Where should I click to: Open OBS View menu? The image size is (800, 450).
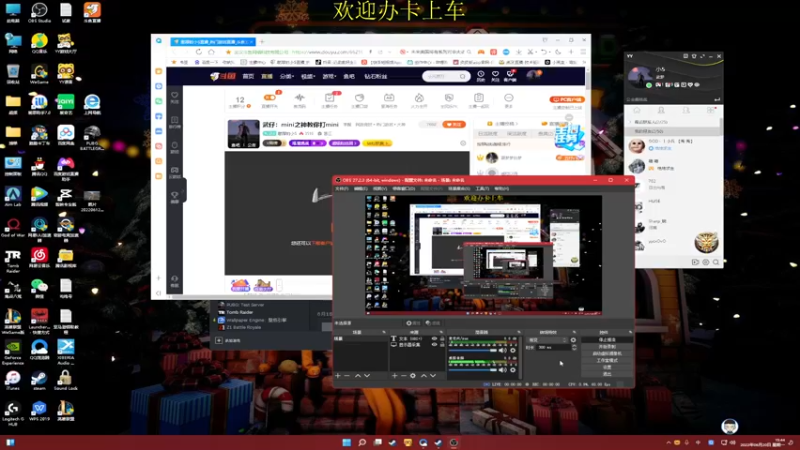[380, 189]
